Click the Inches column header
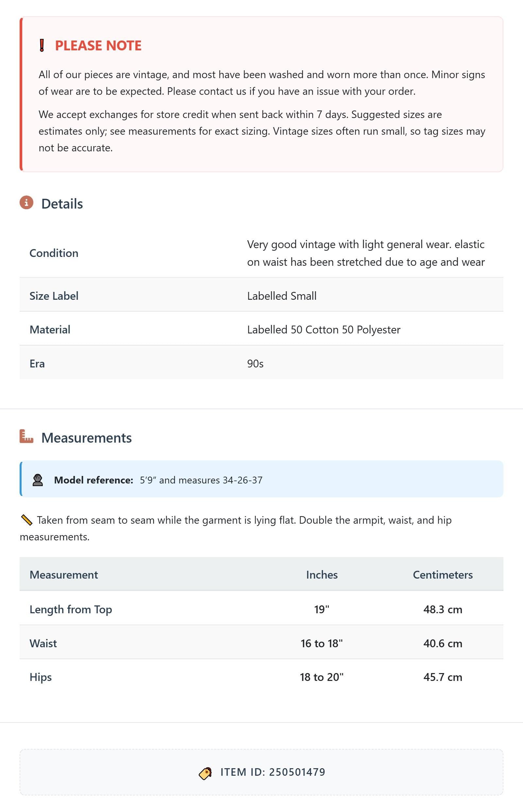This screenshot has width=523, height=812. [322, 575]
